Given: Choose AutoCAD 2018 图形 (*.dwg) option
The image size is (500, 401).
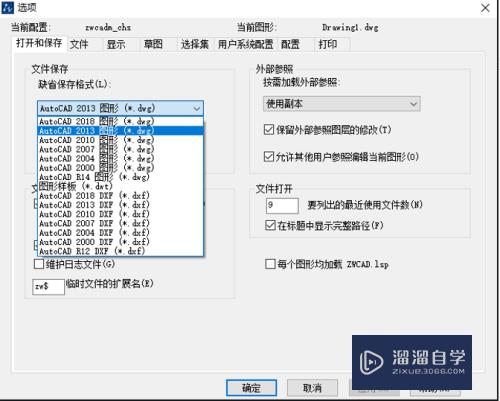Looking at the screenshot, I should [120, 121].
